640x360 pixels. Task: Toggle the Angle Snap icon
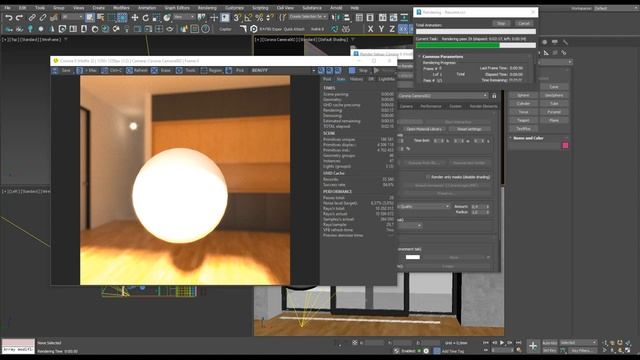pos(248,18)
